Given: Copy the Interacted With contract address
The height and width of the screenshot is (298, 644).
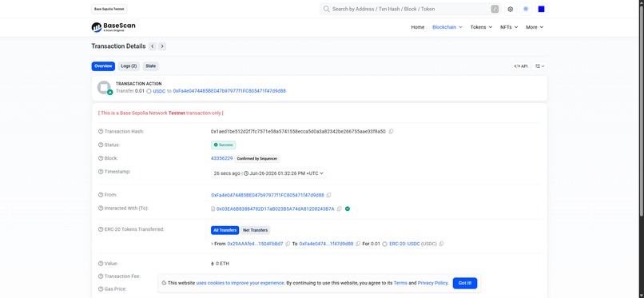Looking at the screenshot, I should click(340, 209).
